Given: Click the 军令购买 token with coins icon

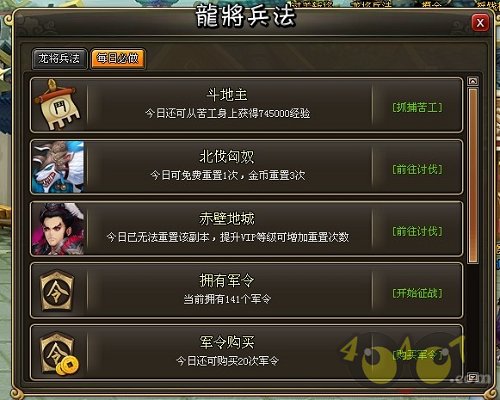Looking at the screenshot, I should click(x=59, y=353).
